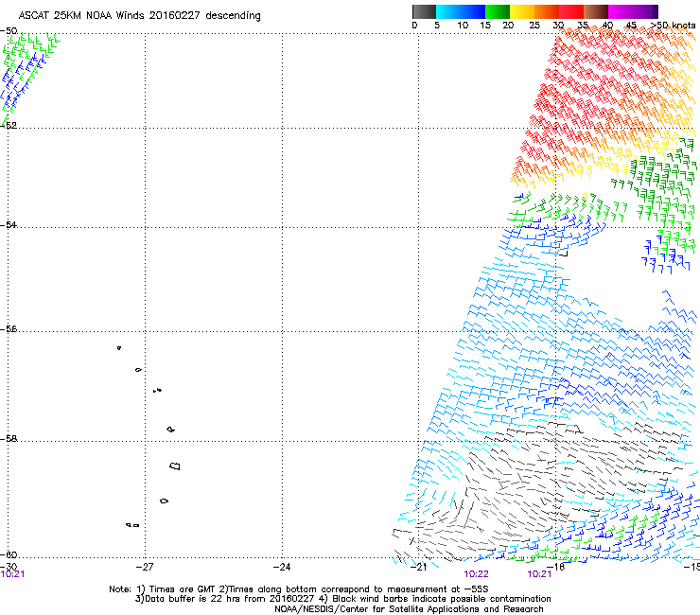Click the NOAA/NESDIS credit line
Screen dimensions: 700x615
409,609
